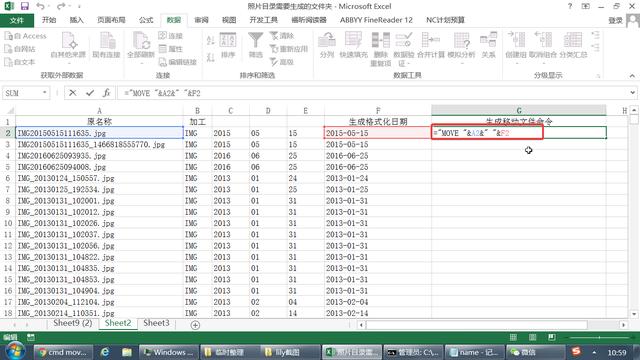The width and height of the screenshot is (640, 360).
Task: Click the formula bar input field
Action: click(x=373, y=93)
